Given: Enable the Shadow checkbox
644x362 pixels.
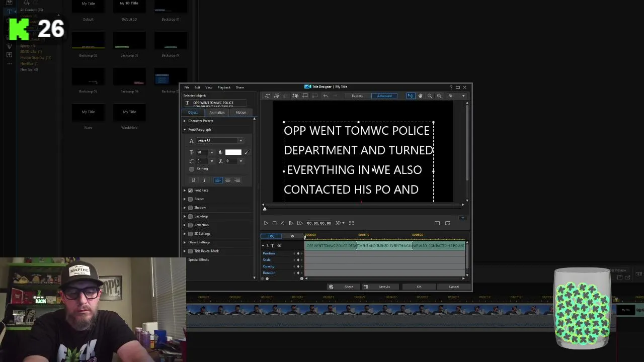Looking at the screenshot, I should pos(190,208).
